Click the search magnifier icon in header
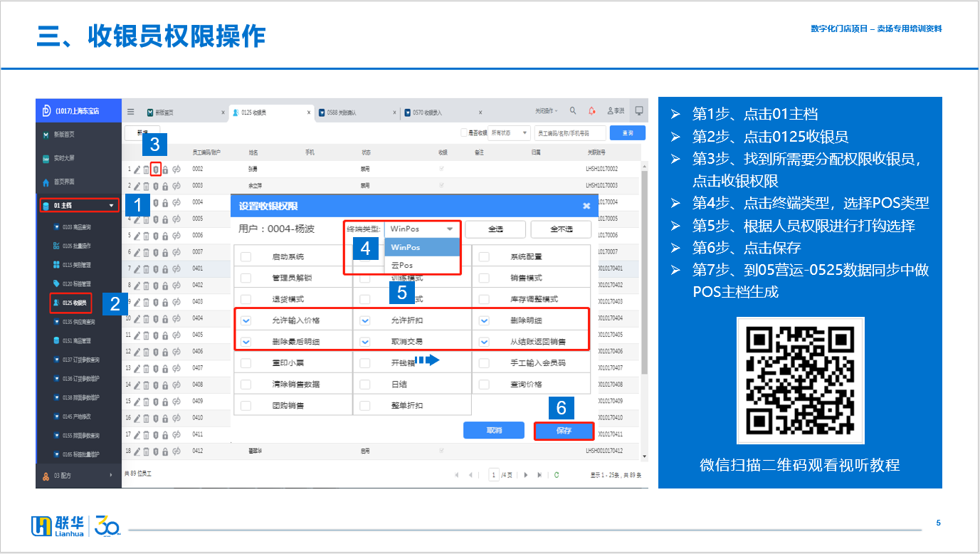The width and height of the screenshot is (980, 554). [x=574, y=111]
